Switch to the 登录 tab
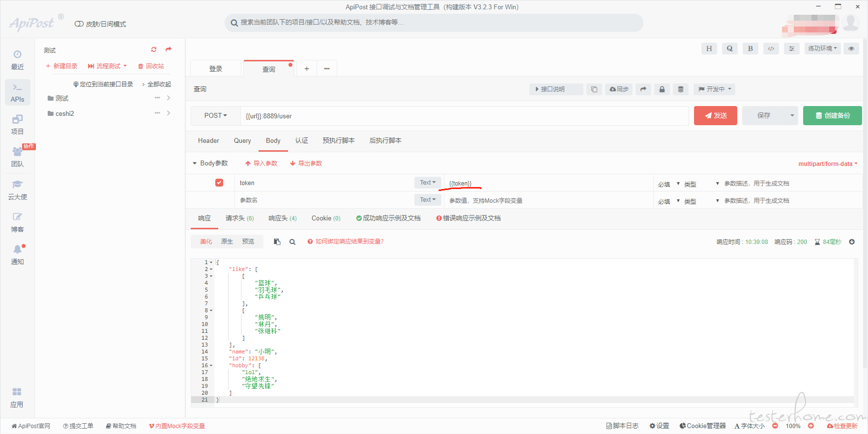Screen dimensions: 868x434 (x=216, y=69)
